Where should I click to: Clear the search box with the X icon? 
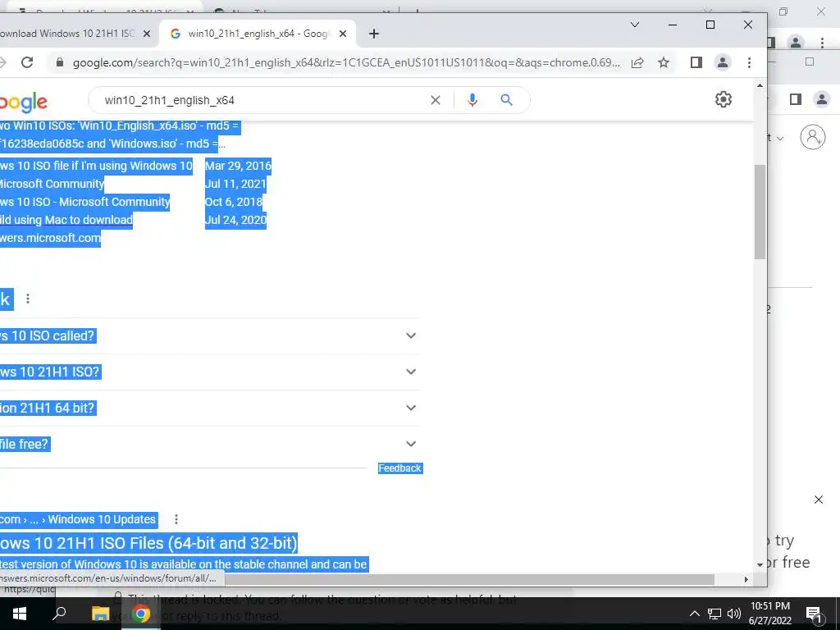click(x=436, y=100)
